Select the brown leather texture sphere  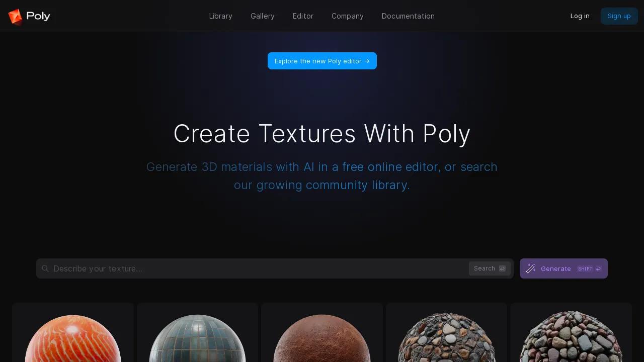pyautogui.click(x=322, y=338)
